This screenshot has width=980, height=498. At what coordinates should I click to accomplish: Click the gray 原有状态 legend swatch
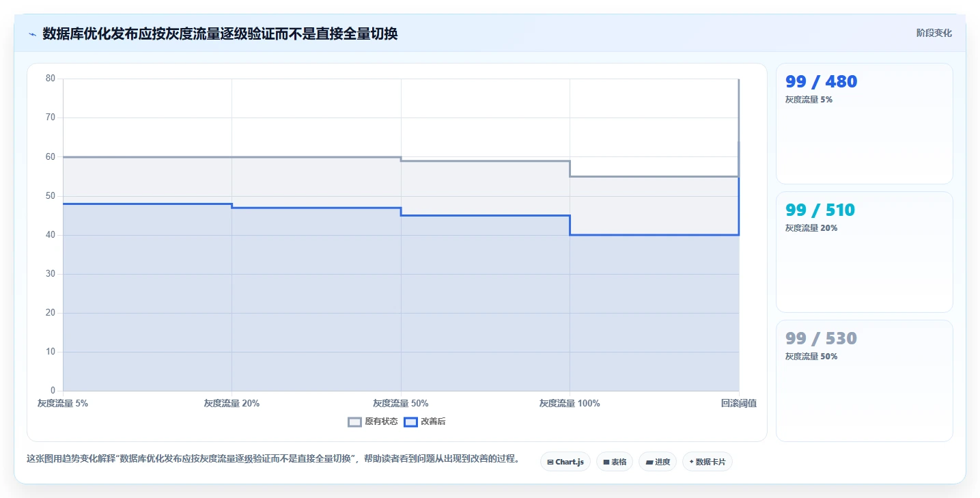point(354,422)
